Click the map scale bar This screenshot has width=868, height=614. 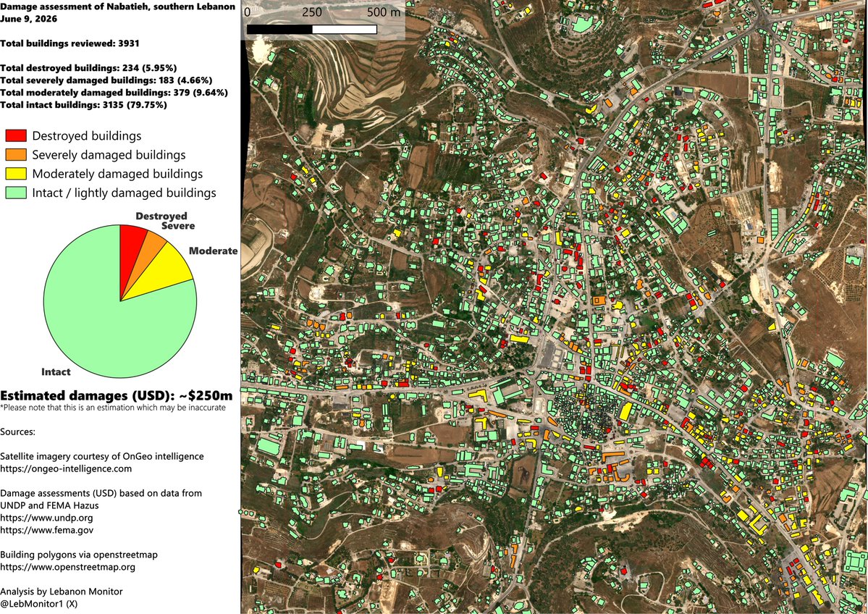tap(312, 30)
